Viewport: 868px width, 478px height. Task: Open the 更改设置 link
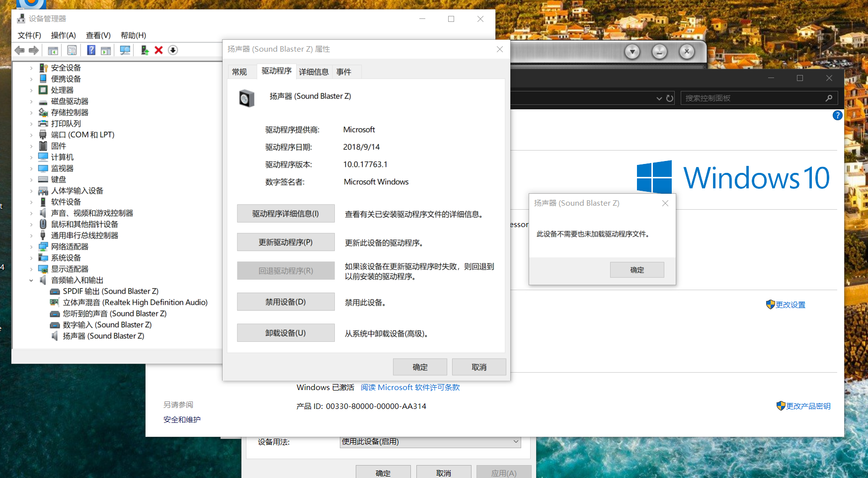click(x=790, y=305)
